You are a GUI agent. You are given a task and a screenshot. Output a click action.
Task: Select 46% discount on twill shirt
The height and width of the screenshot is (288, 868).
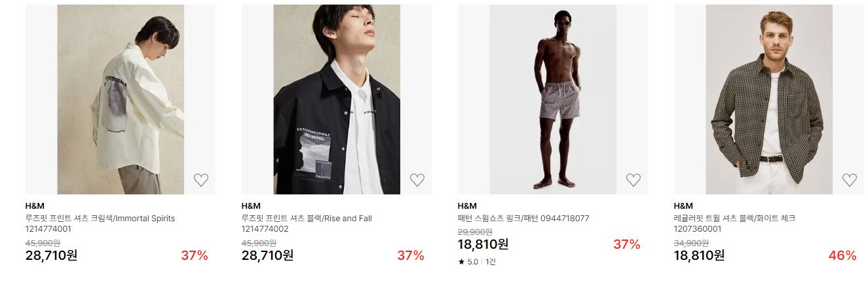[x=842, y=255]
